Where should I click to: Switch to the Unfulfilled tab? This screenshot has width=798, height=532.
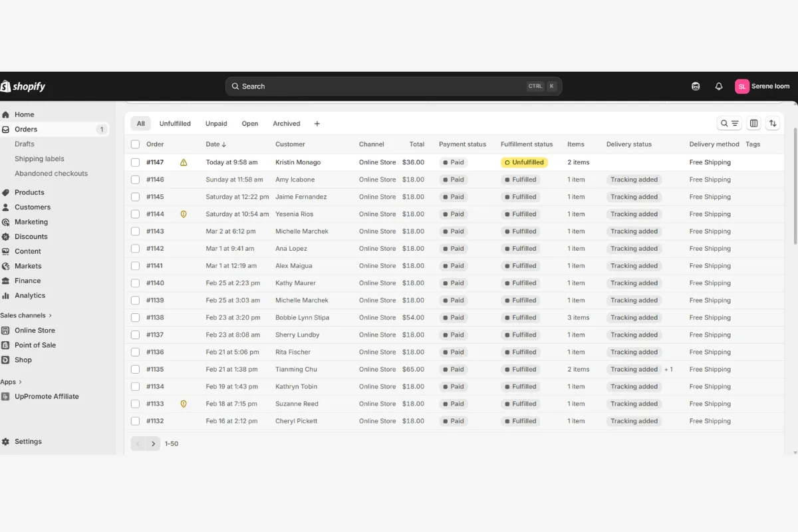[175, 124]
